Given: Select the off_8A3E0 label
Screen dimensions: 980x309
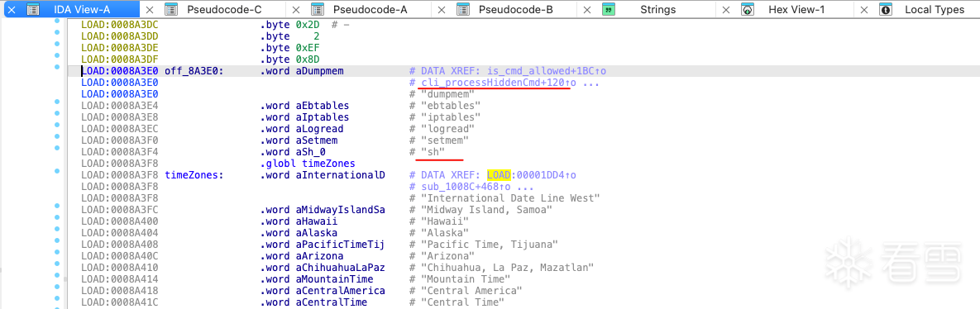Looking at the screenshot, I should (194, 71).
